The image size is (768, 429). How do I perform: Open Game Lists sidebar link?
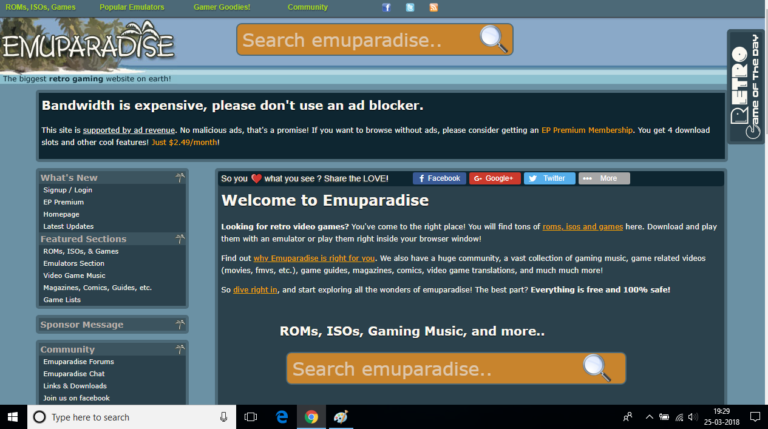[62, 300]
